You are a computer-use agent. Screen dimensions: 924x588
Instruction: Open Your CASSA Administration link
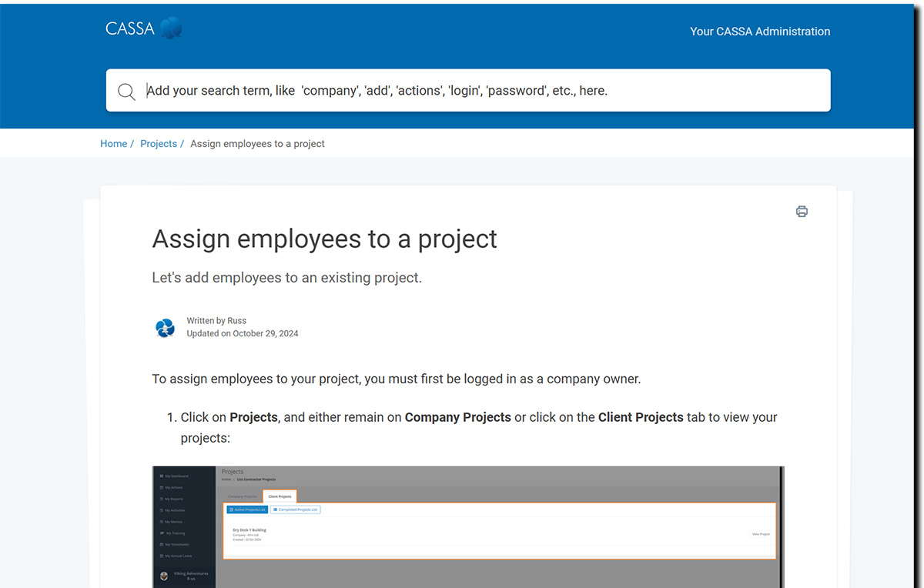coord(760,32)
